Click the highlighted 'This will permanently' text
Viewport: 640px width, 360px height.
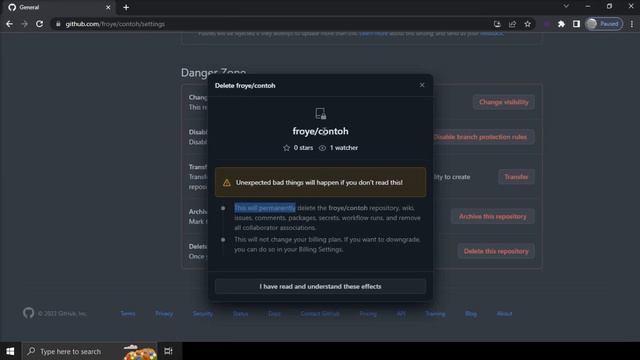(265, 208)
